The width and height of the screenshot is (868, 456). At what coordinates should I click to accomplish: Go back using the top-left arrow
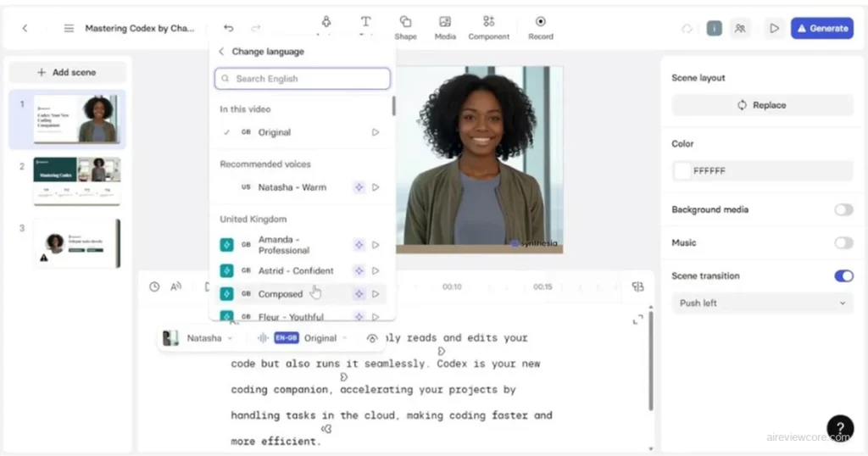tap(25, 28)
